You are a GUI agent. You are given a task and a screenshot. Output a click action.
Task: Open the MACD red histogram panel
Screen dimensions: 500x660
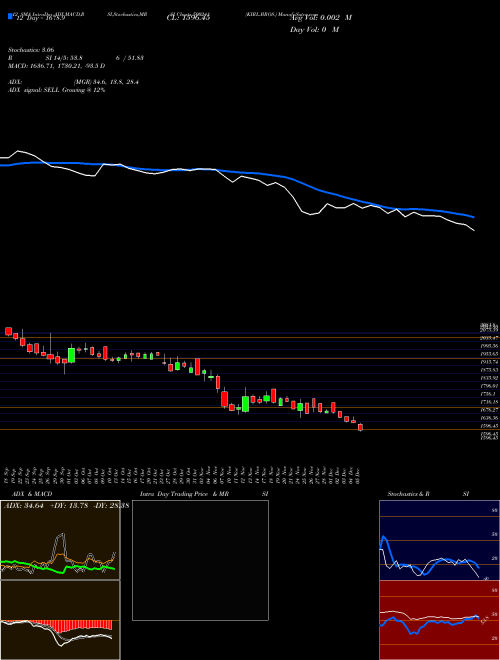tap(60, 620)
